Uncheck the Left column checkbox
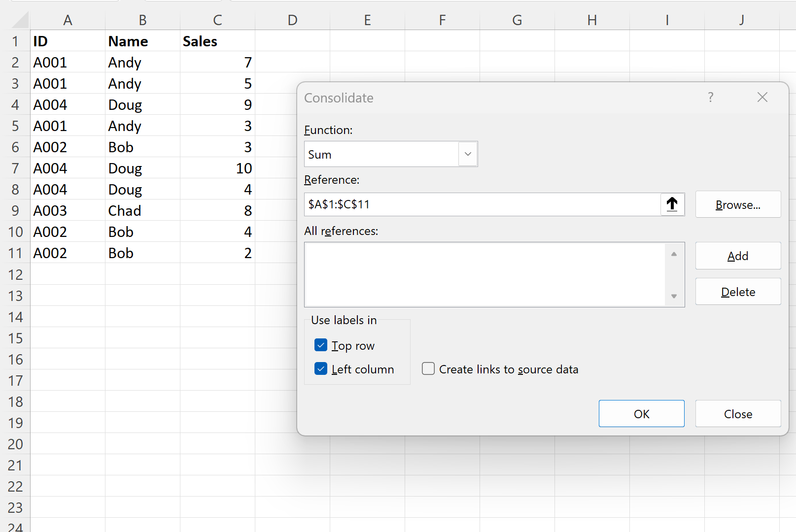The image size is (796, 532). [321, 368]
